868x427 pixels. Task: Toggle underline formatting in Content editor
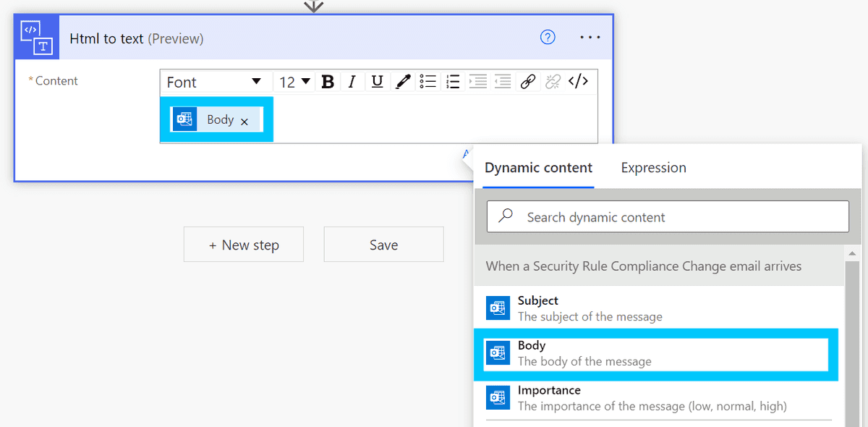pos(377,82)
